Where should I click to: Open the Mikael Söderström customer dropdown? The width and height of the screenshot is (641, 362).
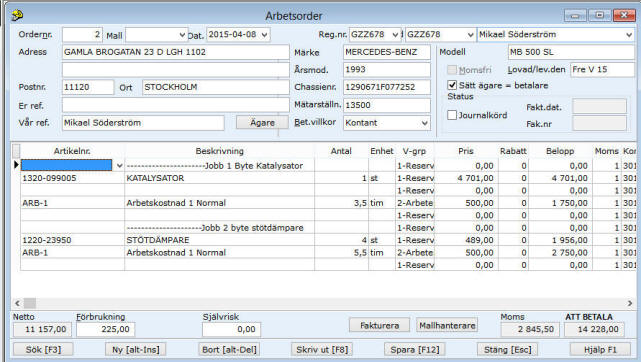(x=629, y=35)
